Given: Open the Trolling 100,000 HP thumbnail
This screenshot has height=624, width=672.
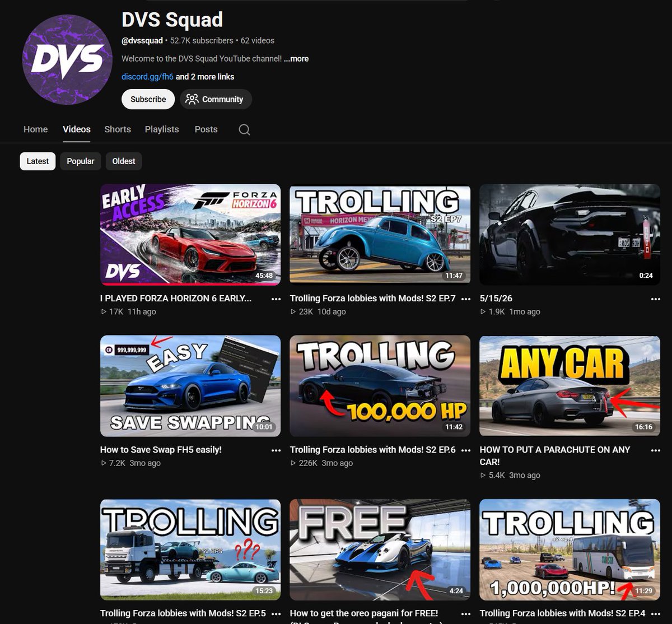Looking at the screenshot, I should coord(380,386).
